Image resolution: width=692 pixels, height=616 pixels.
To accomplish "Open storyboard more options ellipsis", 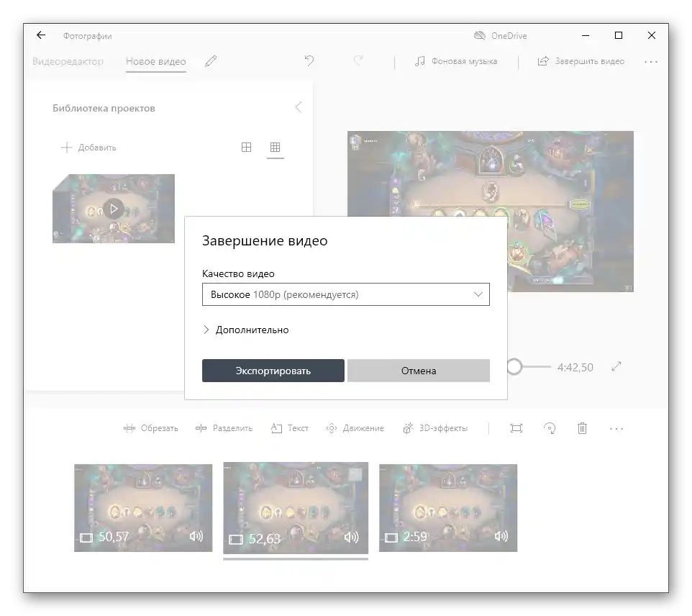I will (x=616, y=428).
